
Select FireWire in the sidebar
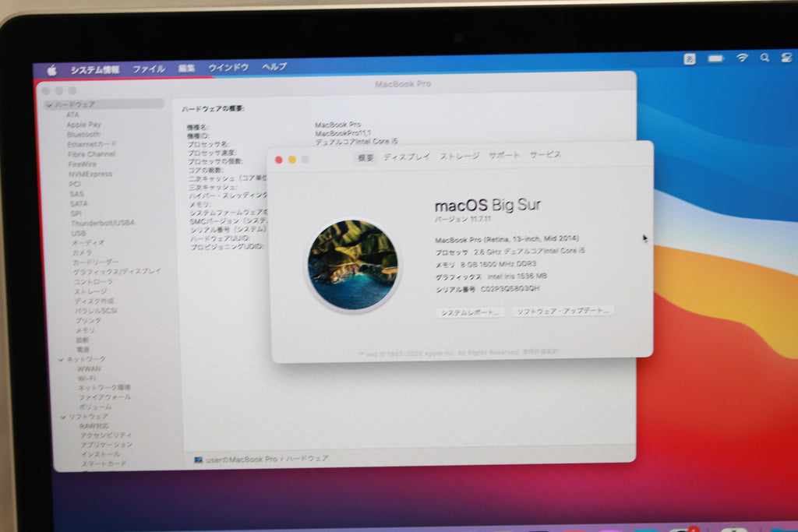[x=83, y=164]
